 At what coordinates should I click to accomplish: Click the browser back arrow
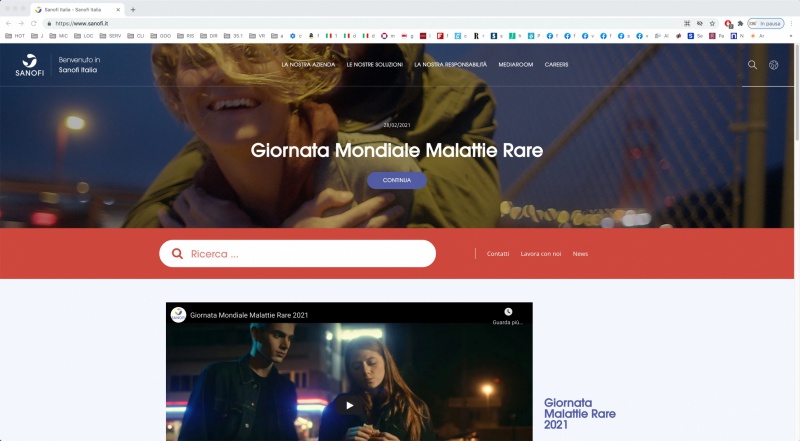[8, 23]
